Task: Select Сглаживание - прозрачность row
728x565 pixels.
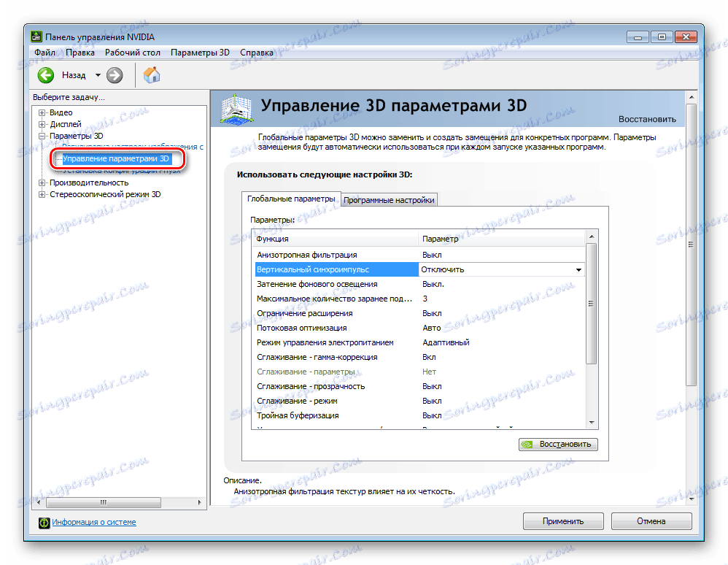Action: click(x=419, y=386)
